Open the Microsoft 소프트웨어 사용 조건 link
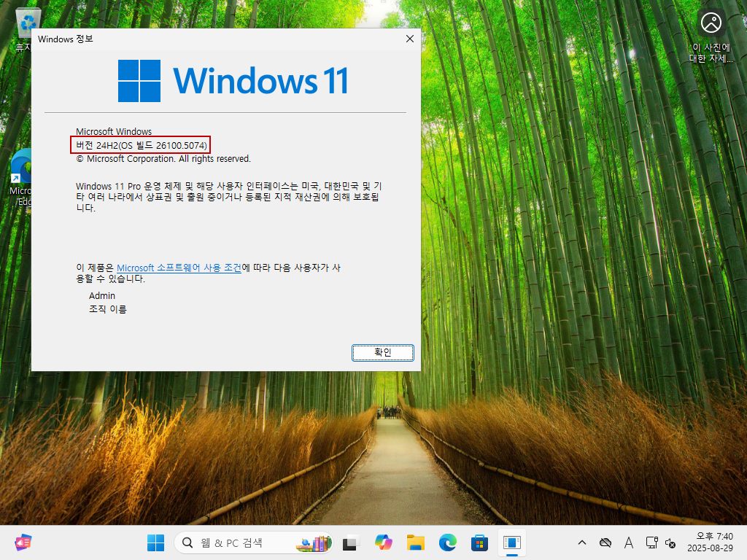The width and height of the screenshot is (747, 560). [179, 268]
